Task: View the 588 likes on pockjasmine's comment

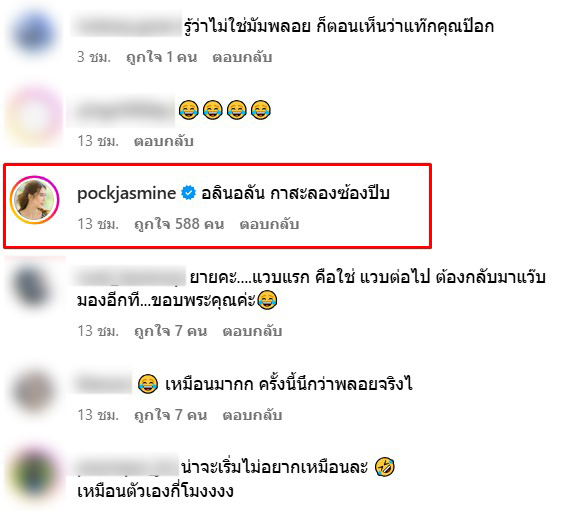Action: pos(179,224)
